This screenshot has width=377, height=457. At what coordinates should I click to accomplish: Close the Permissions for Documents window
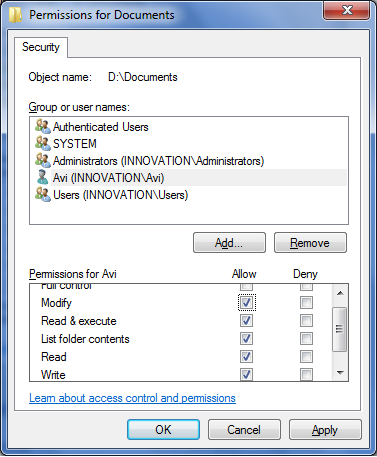click(347, 10)
